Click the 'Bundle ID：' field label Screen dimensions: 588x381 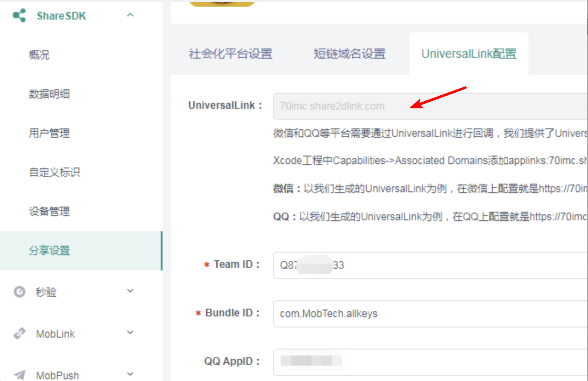point(232,313)
